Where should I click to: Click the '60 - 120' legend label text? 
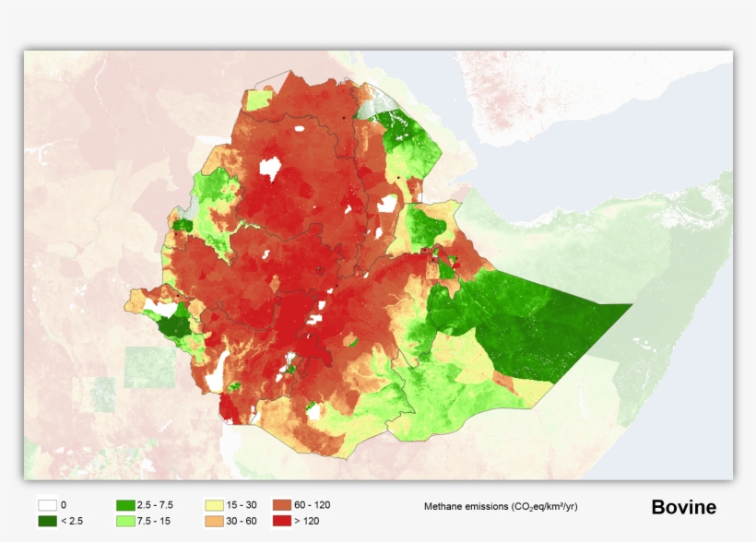[x=314, y=505]
